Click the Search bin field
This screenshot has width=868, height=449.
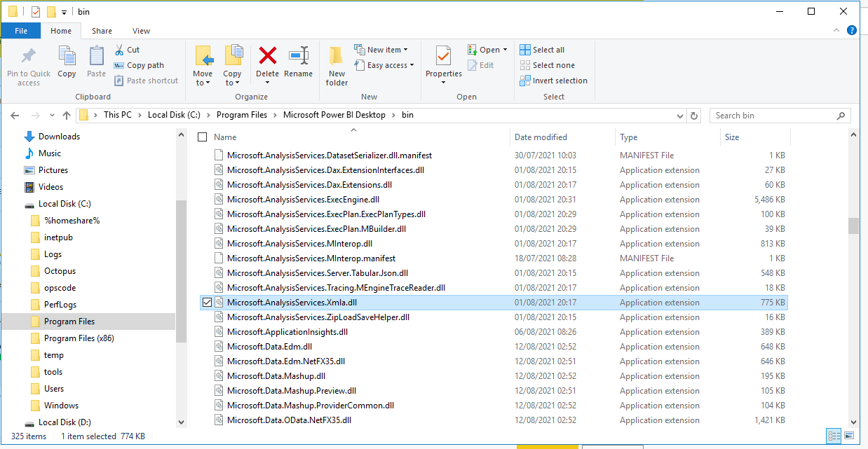(780, 116)
